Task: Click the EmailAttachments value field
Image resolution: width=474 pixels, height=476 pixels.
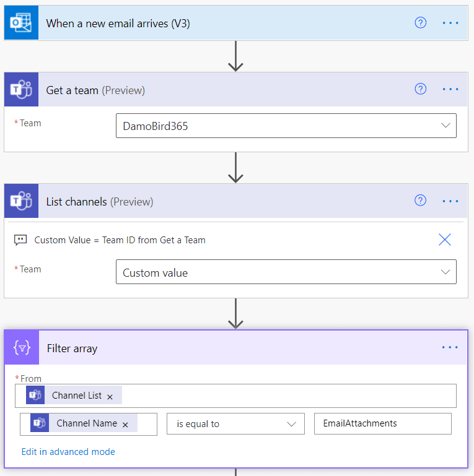Action: 382,424
